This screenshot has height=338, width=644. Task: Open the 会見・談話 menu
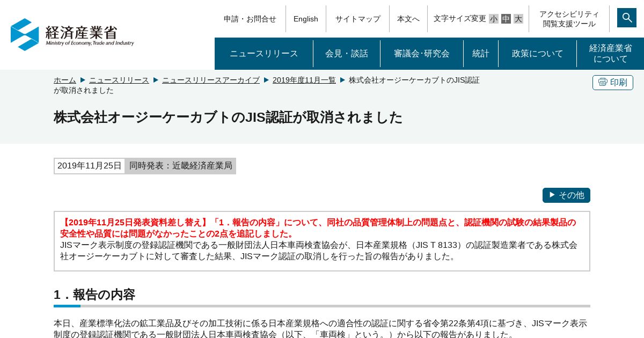pos(347,54)
